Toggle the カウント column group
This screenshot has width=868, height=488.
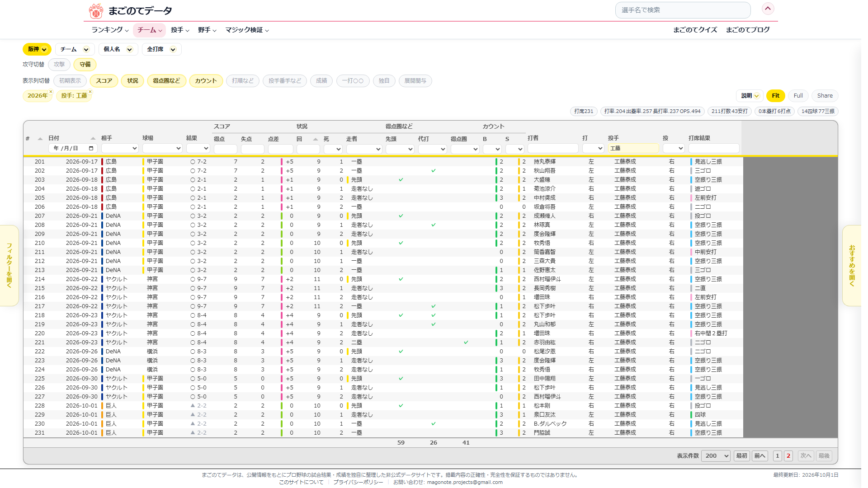206,81
